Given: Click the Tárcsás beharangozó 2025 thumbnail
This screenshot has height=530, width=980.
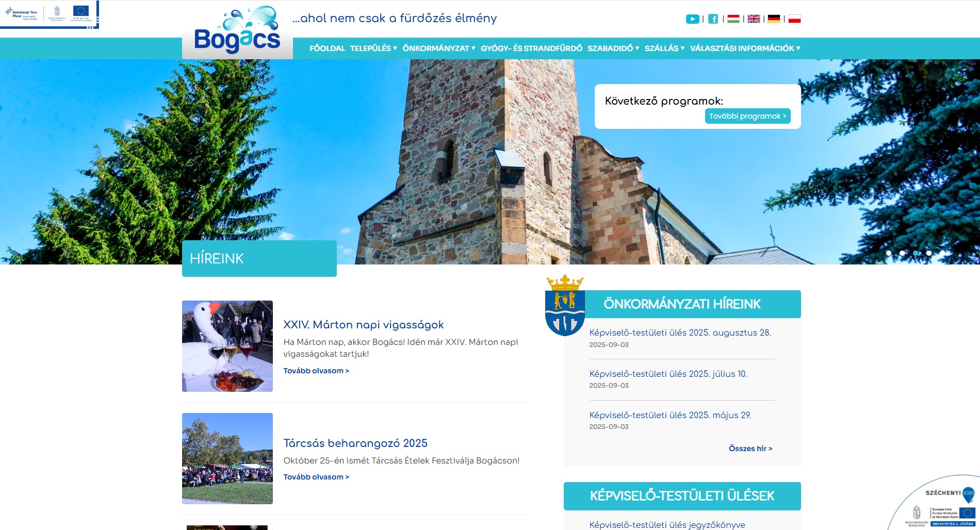Looking at the screenshot, I should (227, 458).
